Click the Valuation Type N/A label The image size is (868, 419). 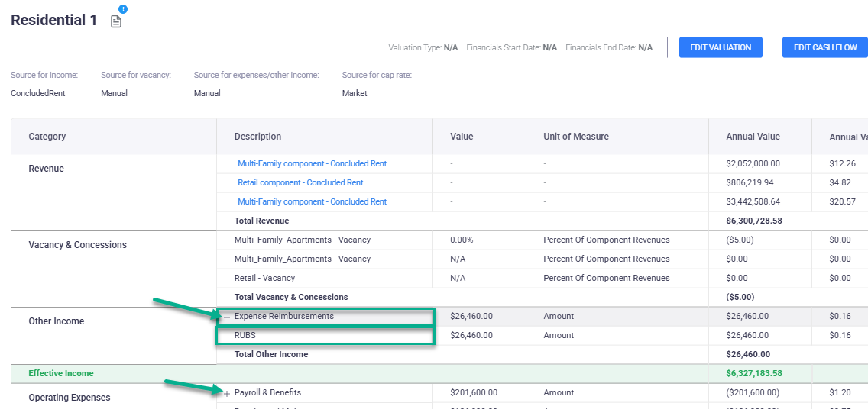(423, 47)
